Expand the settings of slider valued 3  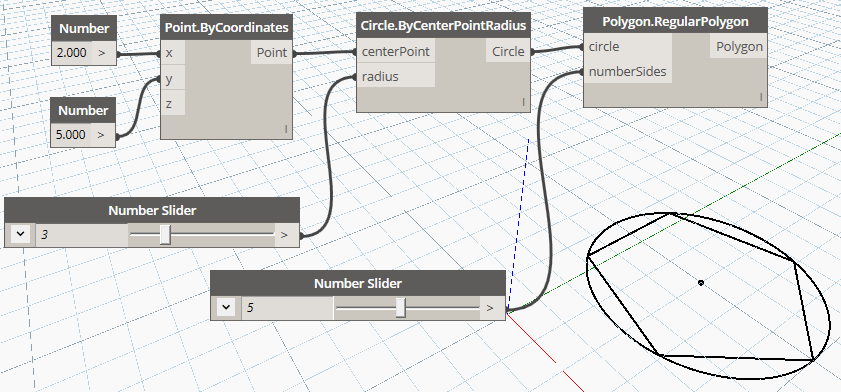pos(20,234)
